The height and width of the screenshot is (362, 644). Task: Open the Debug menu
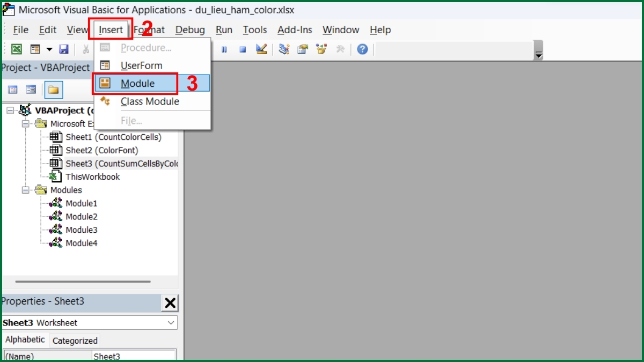click(x=190, y=30)
